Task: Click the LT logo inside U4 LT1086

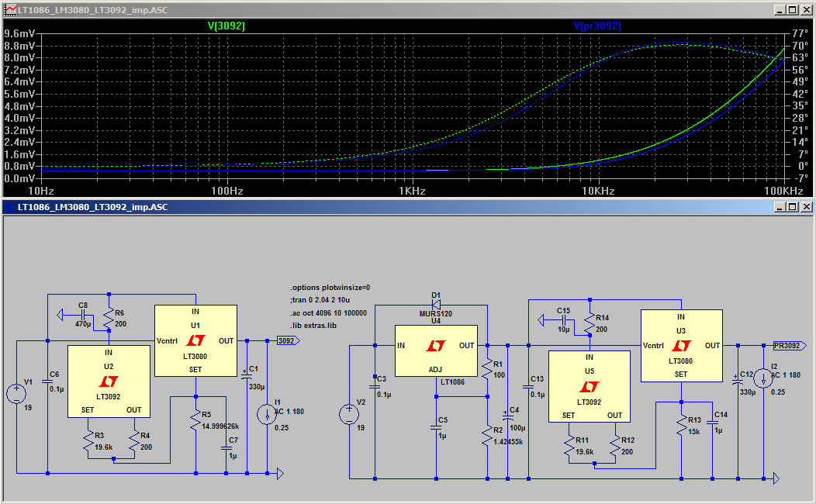Action: point(436,345)
